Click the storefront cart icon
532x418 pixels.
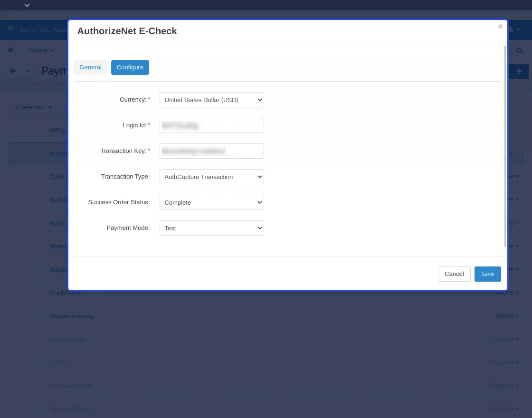pos(10,28)
